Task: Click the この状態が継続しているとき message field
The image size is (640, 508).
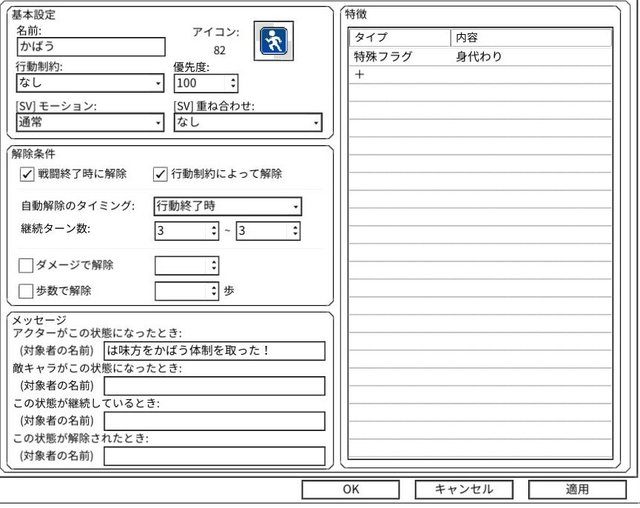Action: click(215, 421)
